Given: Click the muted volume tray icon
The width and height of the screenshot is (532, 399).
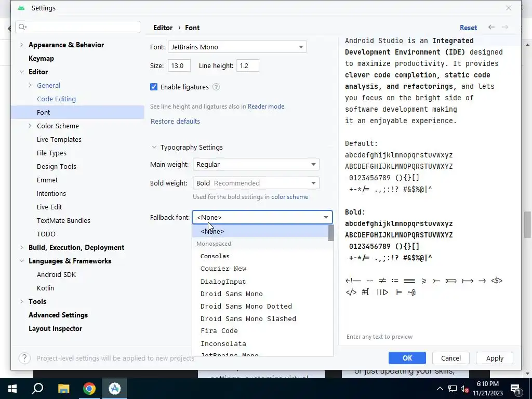Looking at the screenshot, I should click(464, 389).
